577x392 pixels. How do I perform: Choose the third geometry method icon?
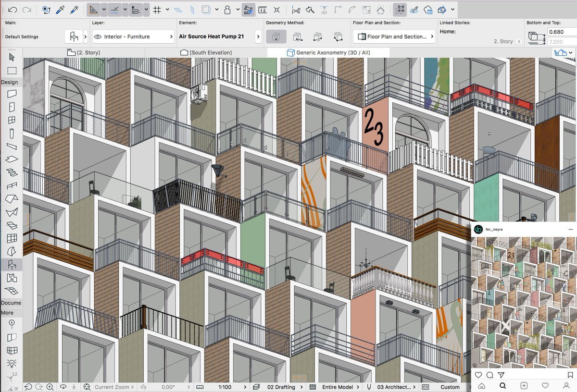(317, 37)
